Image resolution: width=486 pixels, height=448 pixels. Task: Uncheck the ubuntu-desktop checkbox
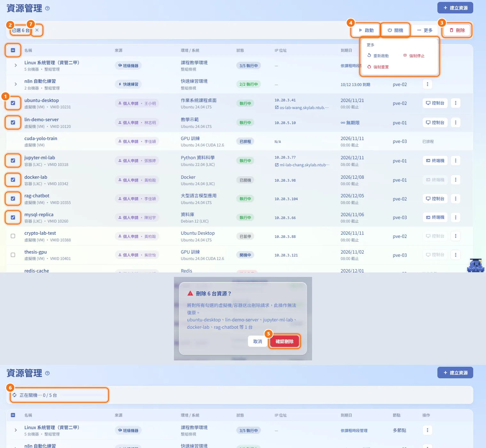pos(13,103)
